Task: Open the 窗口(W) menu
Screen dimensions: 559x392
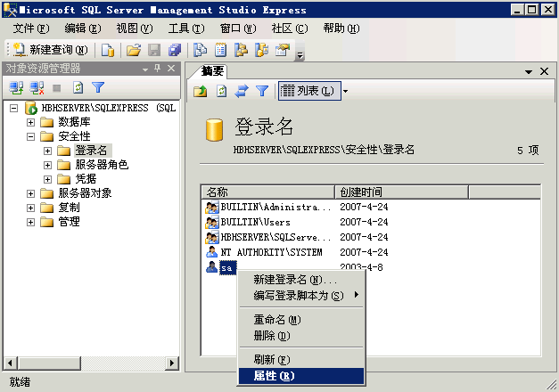Action: (238, 29)
